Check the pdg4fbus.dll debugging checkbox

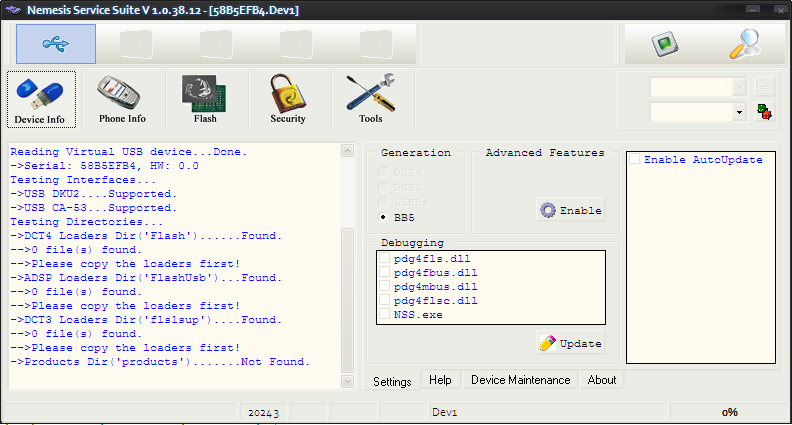click(384, 272)
